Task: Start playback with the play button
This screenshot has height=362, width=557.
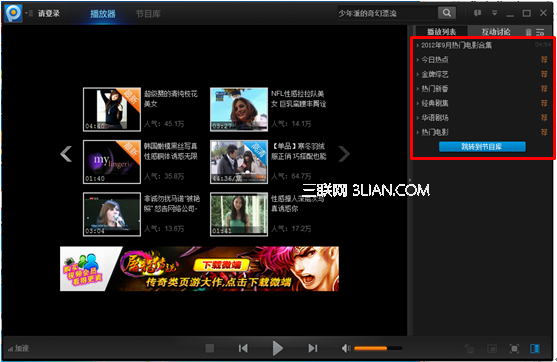Action: [277, 348]
